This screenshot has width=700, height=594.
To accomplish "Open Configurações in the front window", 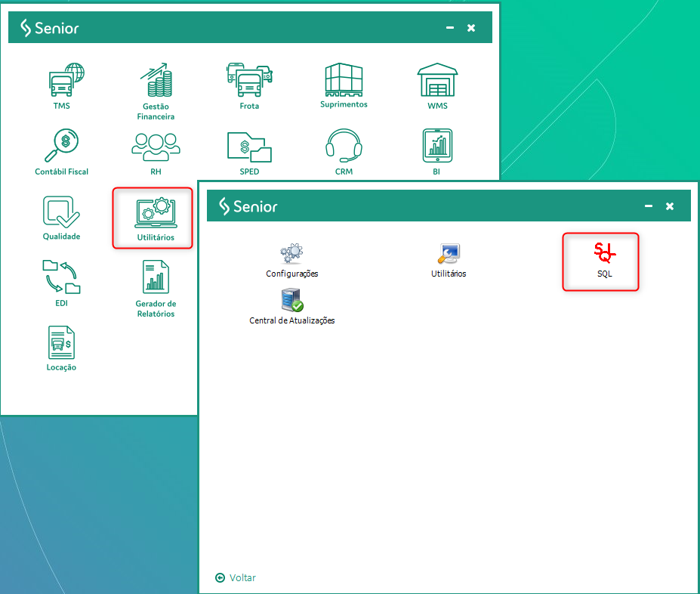I will (292, 261).
